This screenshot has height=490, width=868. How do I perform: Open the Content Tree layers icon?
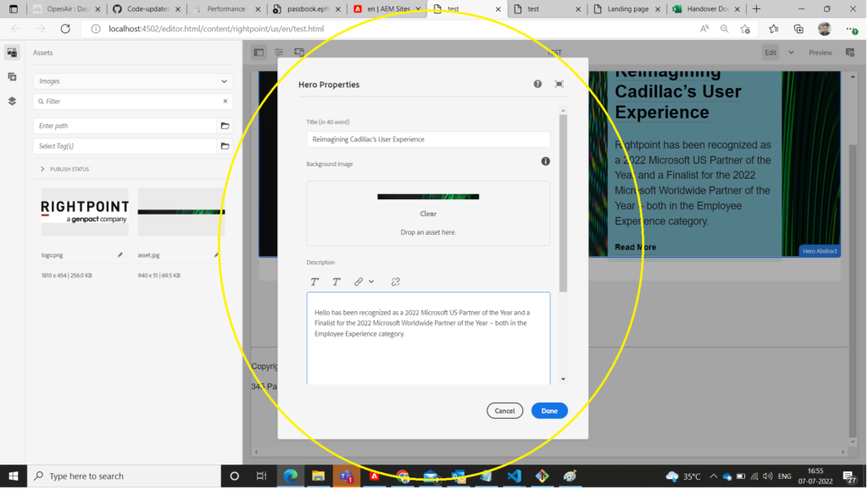[12, 102]
